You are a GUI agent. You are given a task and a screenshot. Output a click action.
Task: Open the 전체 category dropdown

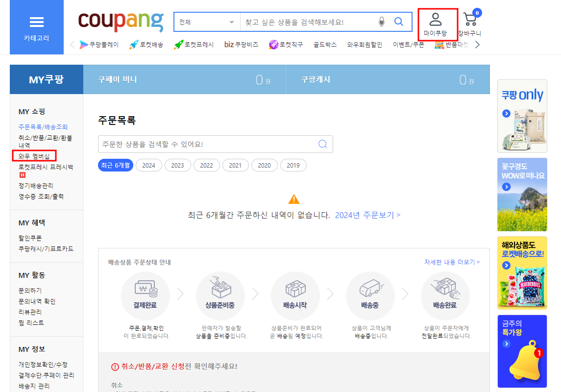pyautogui.click(x=206, y=22)
